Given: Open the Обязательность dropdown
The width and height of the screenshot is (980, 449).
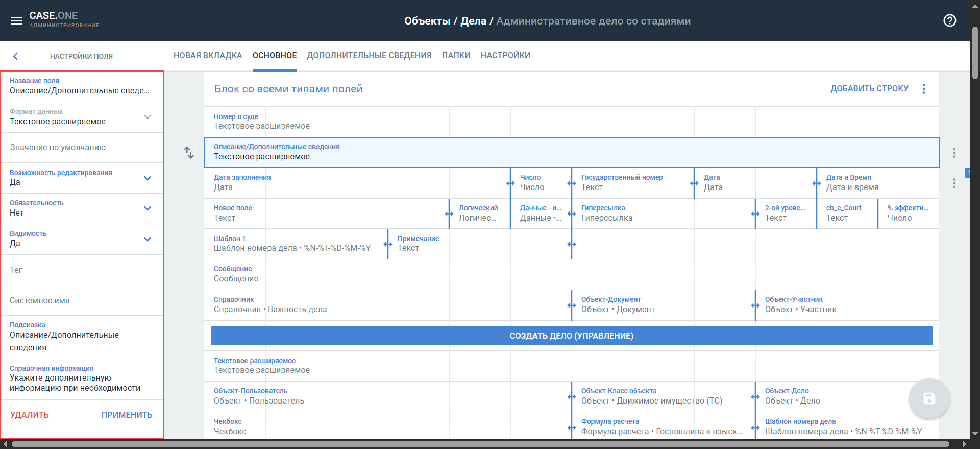Looking at the screenshot, I should click(x=148, y=208).
